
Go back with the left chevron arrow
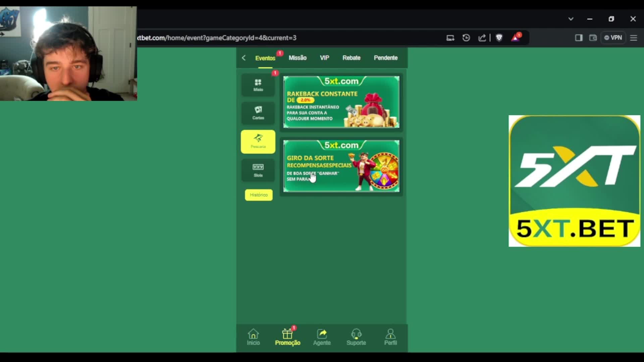244,58
